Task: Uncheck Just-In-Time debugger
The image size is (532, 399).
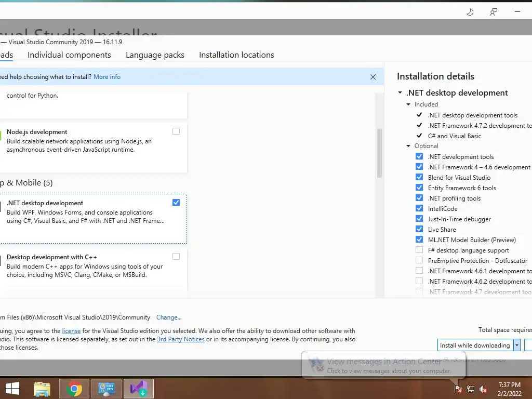Action: pyautogui.click(x=419, y=219)
